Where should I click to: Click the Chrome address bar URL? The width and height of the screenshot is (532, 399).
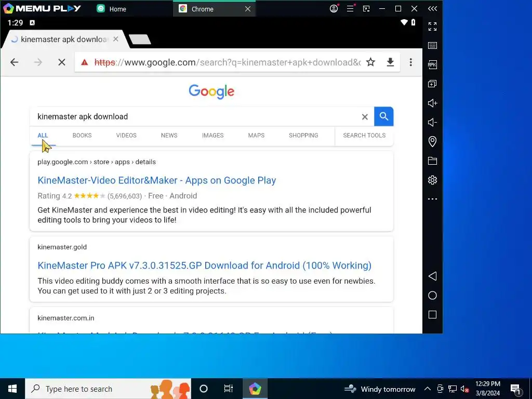[228, 62]
